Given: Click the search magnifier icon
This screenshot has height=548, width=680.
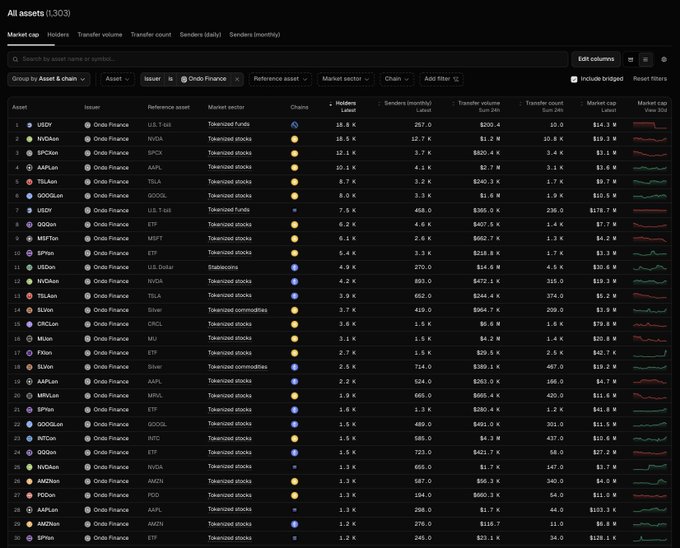Looking at the screenshot, I should click(x=16, y=59).
